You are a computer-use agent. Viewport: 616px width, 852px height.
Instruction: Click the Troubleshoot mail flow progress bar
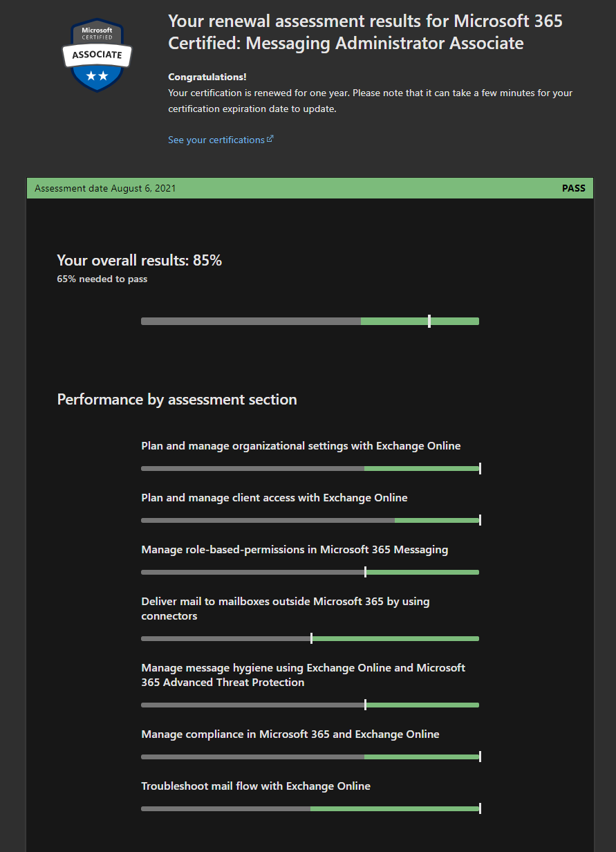tap(310, 808)
